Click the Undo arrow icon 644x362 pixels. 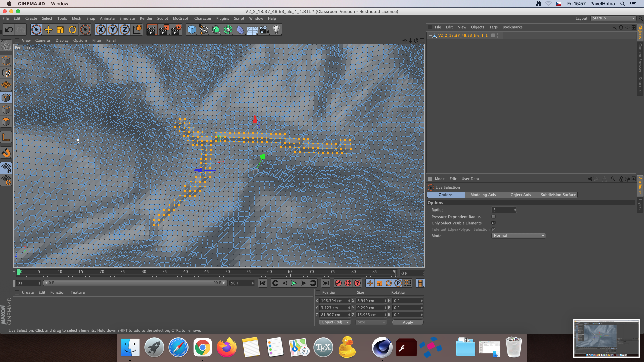pyautogui.click(x=9, y=30)
